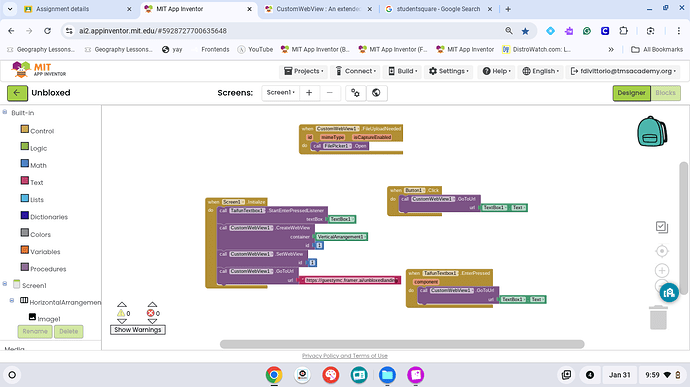Click the Show Warnings button

(138, 330)
